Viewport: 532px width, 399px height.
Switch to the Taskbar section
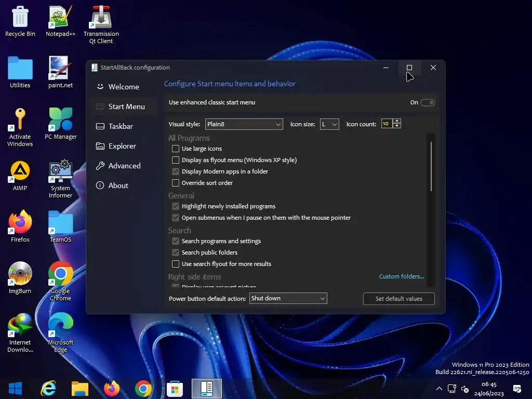124,126
